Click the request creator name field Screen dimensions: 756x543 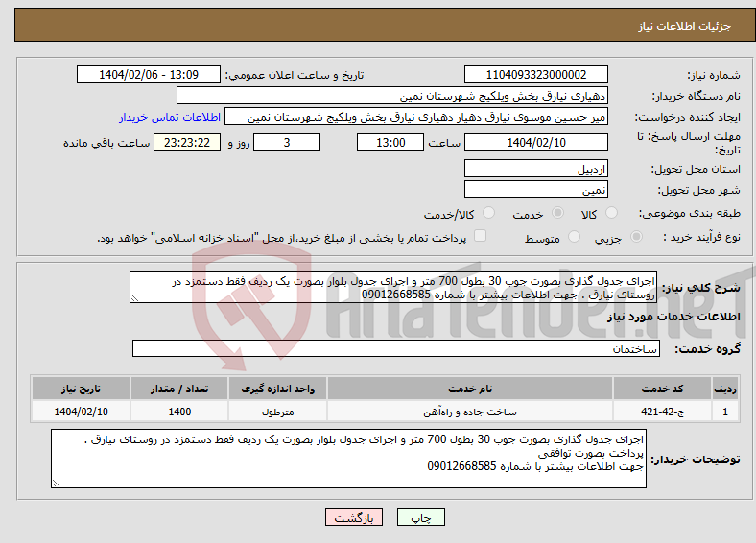pyautogui.click(x=416, y=117)
